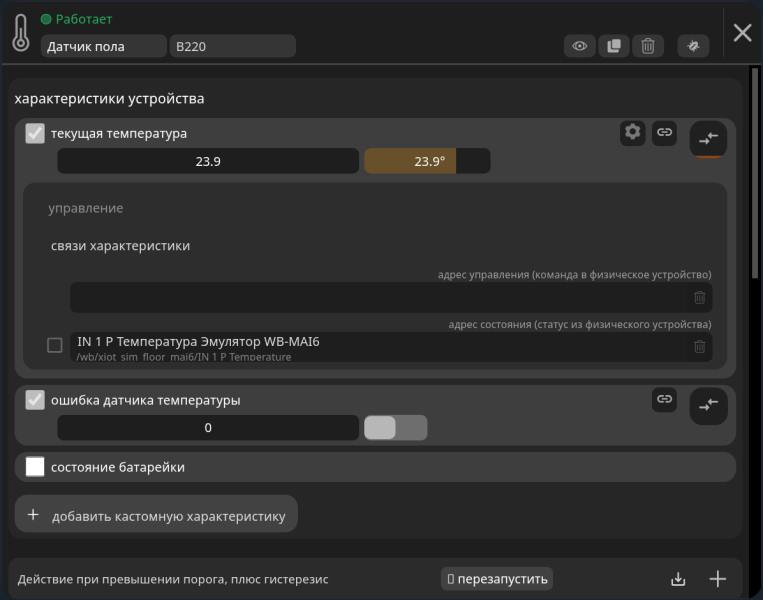Click the управление section label
The image size is (763, 600).
click(86, 208)
